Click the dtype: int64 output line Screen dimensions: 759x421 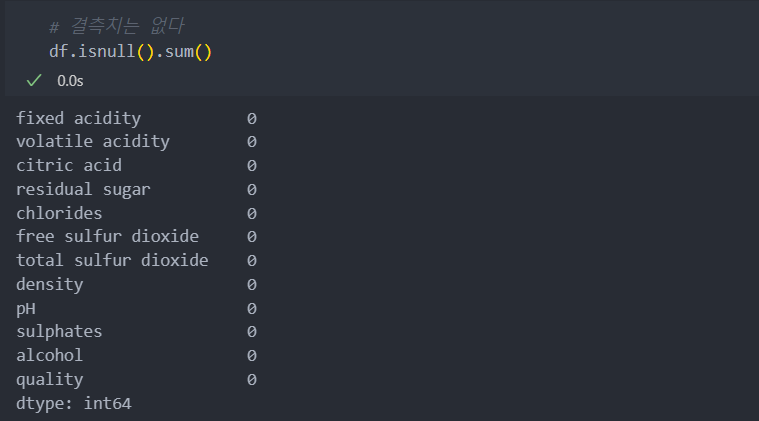click(74, 404)
